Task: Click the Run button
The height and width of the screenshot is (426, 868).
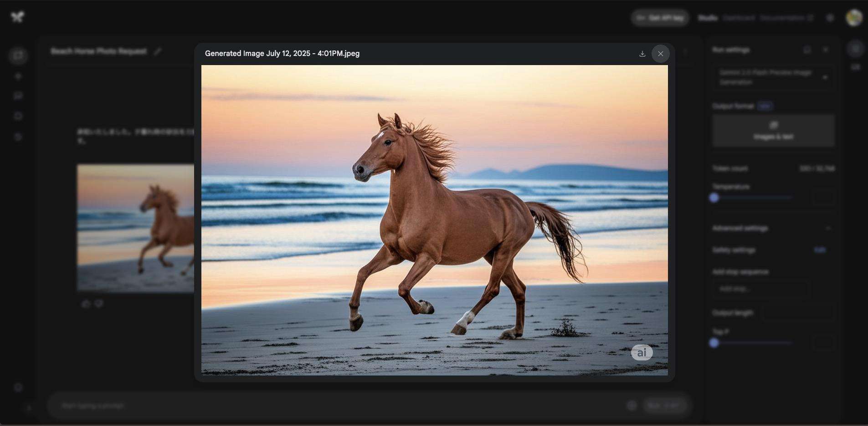Action: click(x=665, y=405)
